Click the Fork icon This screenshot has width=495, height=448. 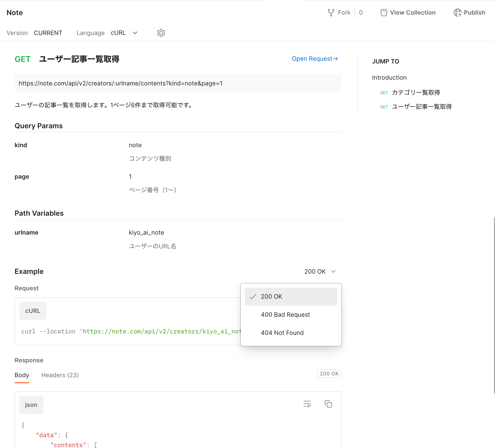[x=331, y=13]
